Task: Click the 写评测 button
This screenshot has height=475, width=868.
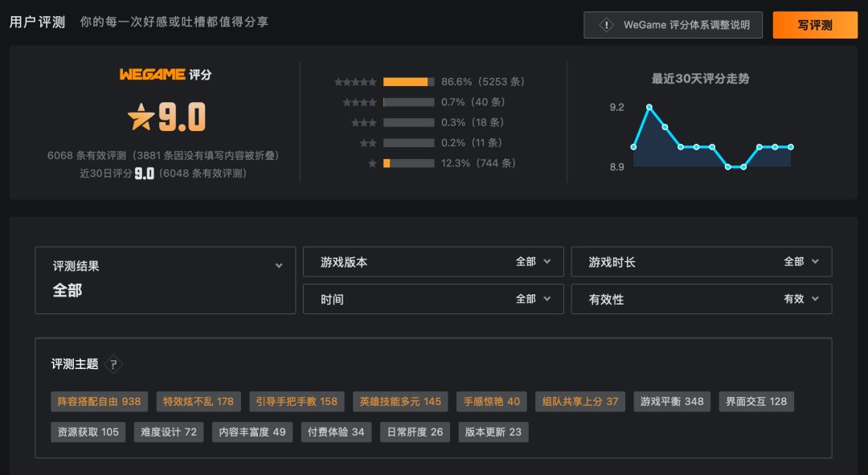Action: [x=815, y=25]
